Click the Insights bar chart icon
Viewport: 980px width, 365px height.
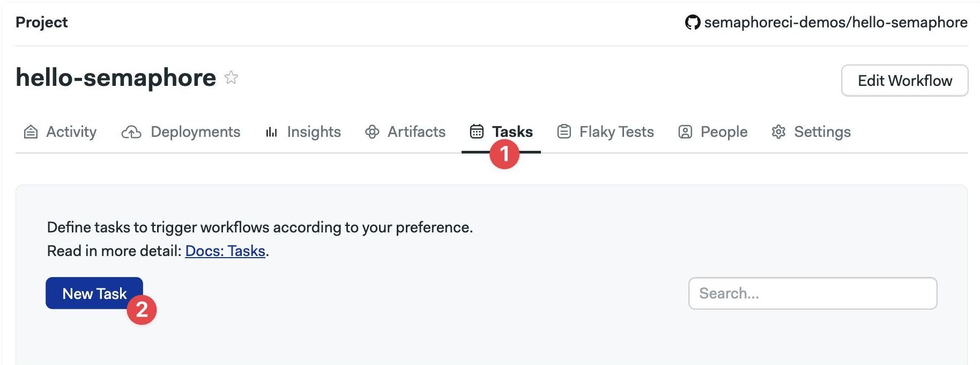pyautogui.click(x=271, y=132)
